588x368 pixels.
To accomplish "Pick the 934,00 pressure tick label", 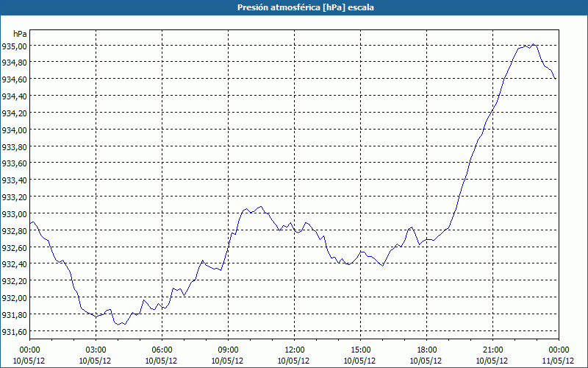I will [15, 130].
